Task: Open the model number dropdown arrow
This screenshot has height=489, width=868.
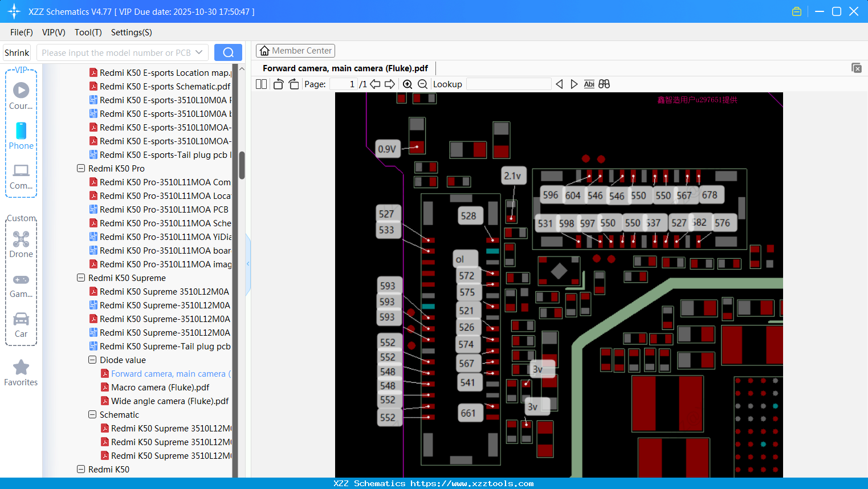Action: 199,52
